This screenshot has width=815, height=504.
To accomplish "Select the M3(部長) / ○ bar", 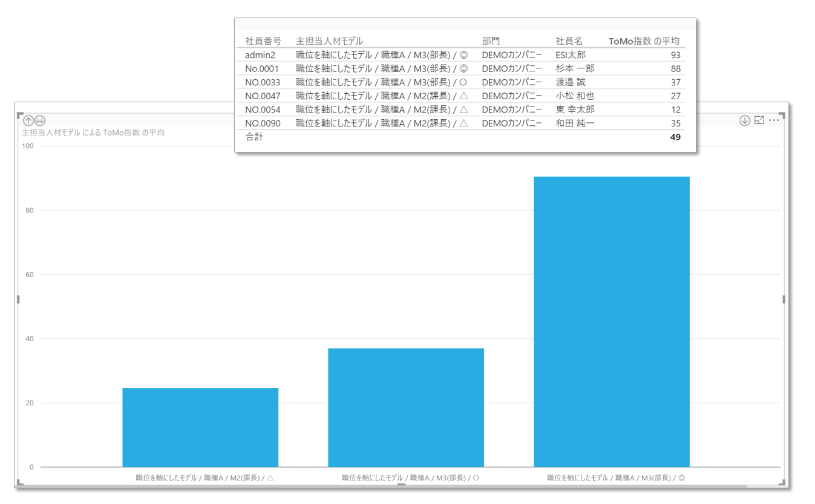I will (406, 408).
